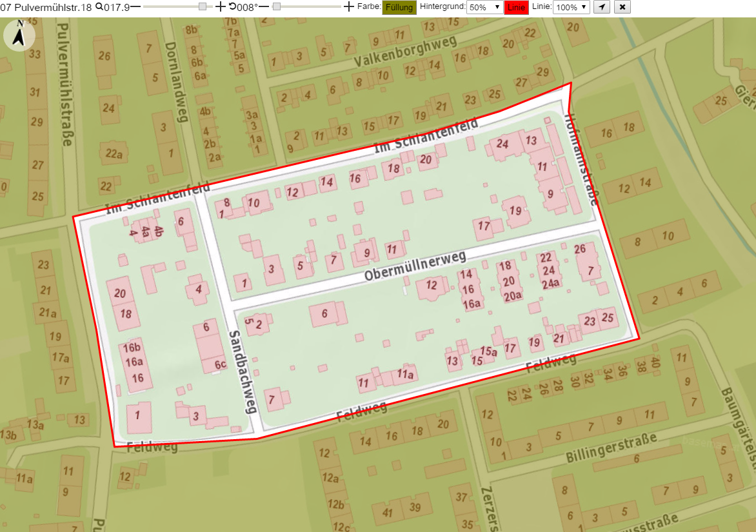Click the magnifier zoom icon
The height and width of the screenshot is (532, 756).
99,6
